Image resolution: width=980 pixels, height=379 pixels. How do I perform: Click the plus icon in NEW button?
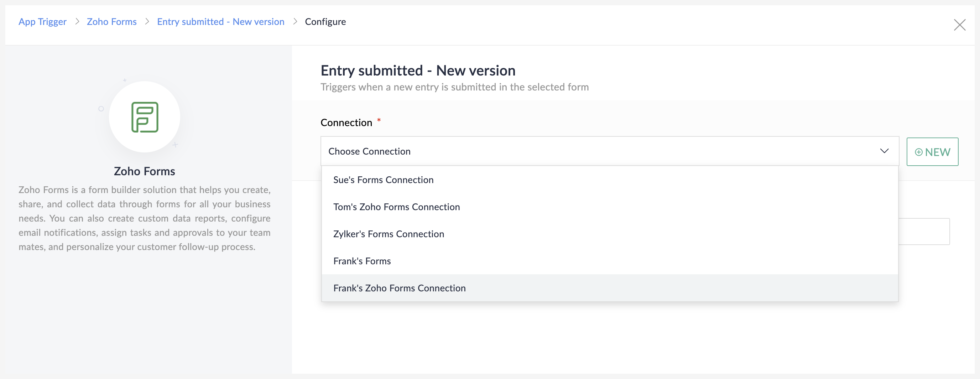coord(918,152)
